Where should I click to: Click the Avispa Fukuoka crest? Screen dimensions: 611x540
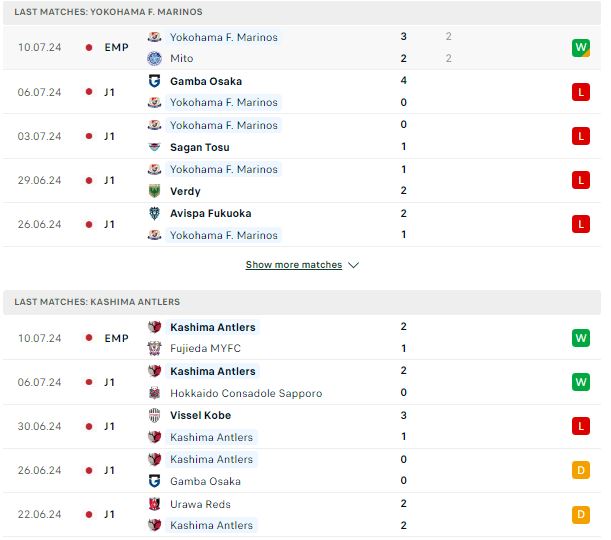pyautogui.click(x=154, y=213)
